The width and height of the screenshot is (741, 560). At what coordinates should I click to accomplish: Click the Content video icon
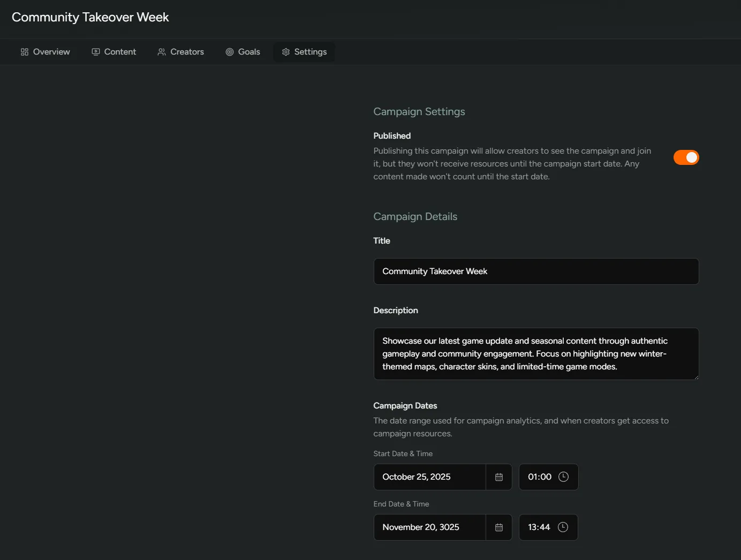[96, 51]
